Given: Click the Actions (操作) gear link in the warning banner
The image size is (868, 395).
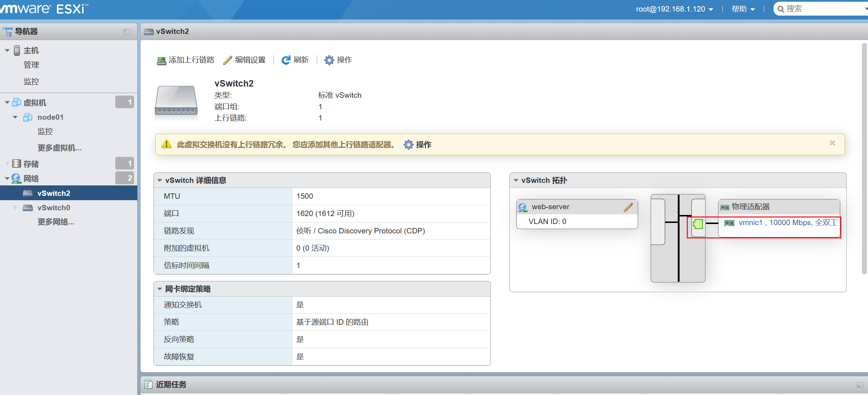Looking at the screenshot, I should click(417, 145).
